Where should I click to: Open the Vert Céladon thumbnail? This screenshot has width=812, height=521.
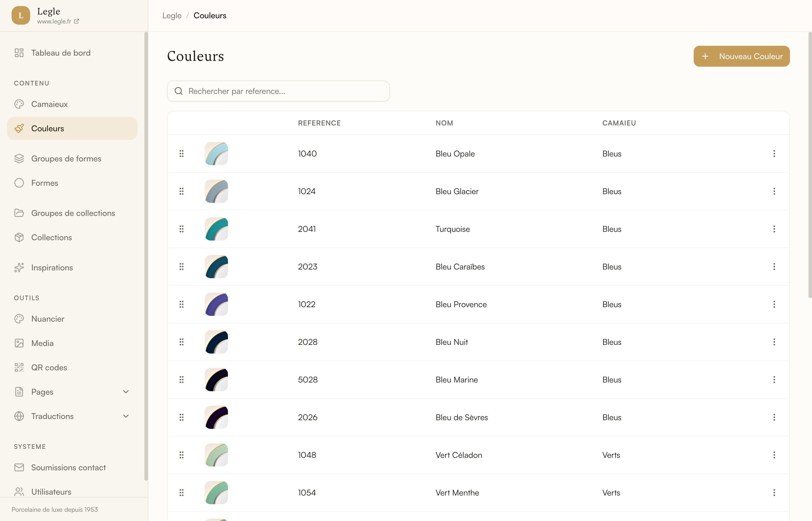click(x=216, y=455)
